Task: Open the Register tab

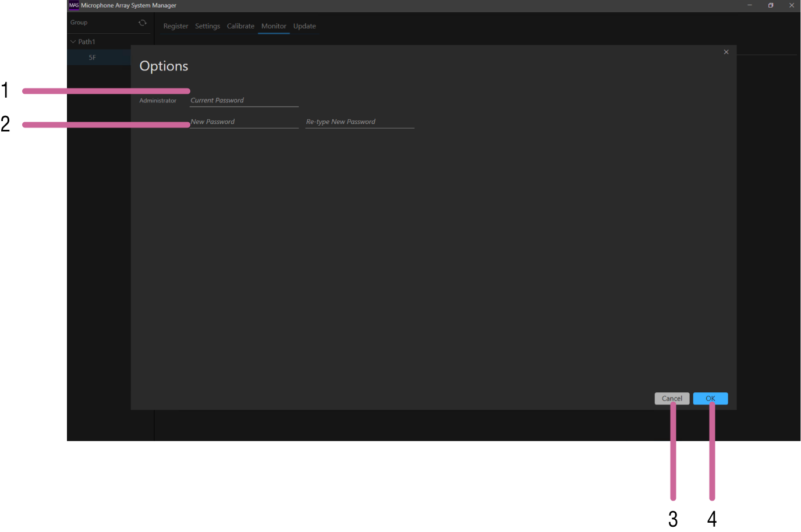Action: point(176,26)
